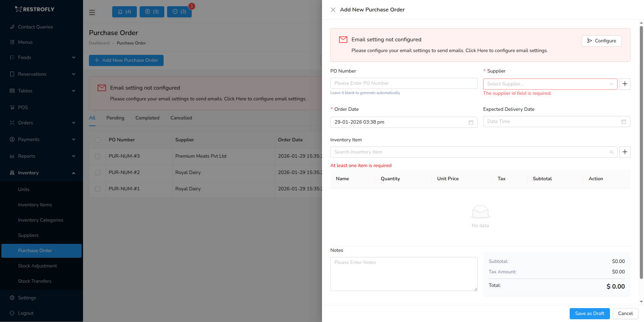Click the reservations (R) icon button

point(152,11)
